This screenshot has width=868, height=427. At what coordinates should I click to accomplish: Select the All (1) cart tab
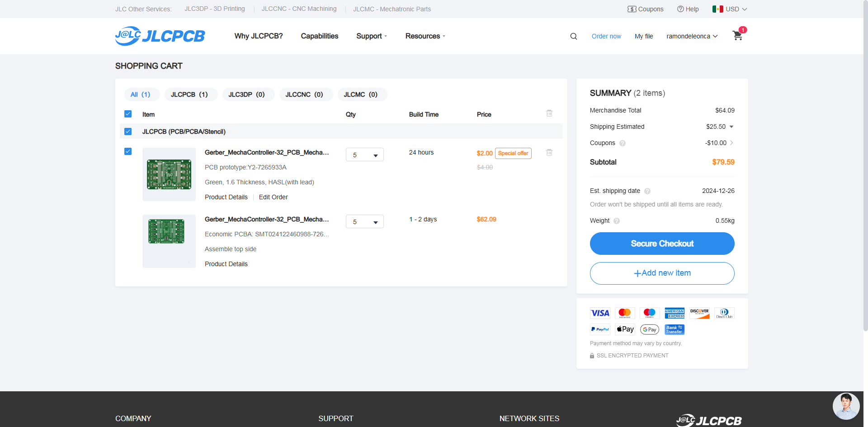click(142, 94)
